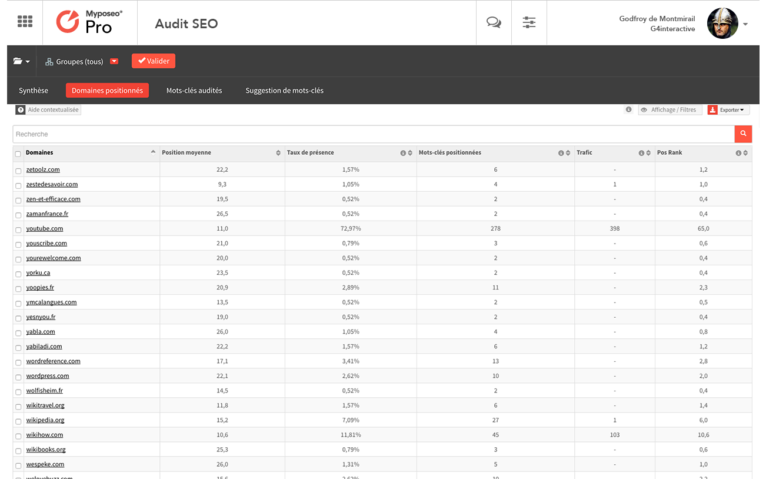Check the zetoolz.com row checkbox
Image resolution: width=766 pixels, height=479 pixels.
(18, 171)
